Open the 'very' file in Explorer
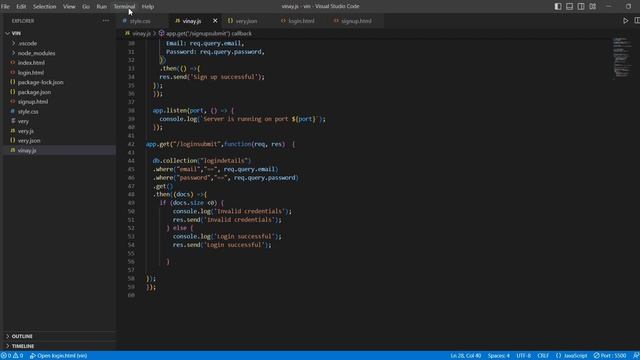 (x=23, y=121)
